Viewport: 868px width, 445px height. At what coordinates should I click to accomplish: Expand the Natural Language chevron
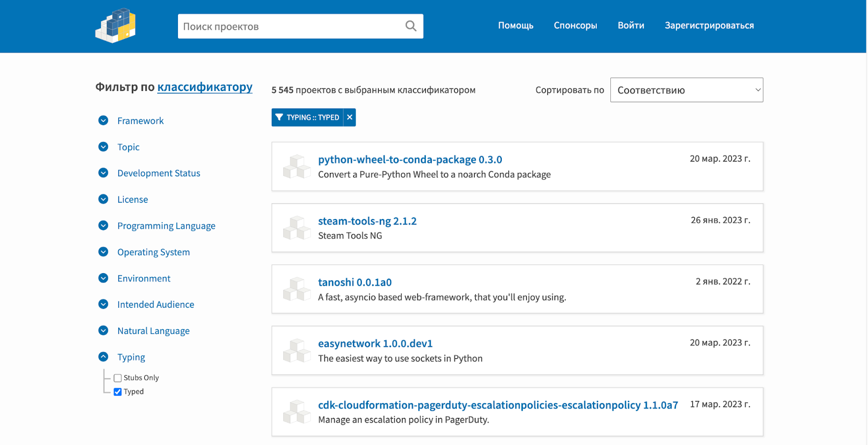[103, 331]
